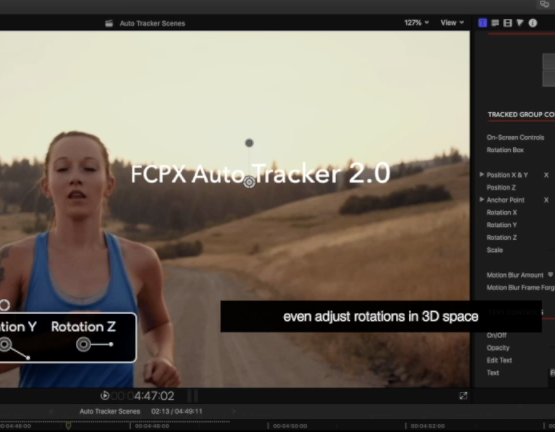Click the Auto Tracker Scenes timeline project name
555x432 pixels.
point(110,411)
